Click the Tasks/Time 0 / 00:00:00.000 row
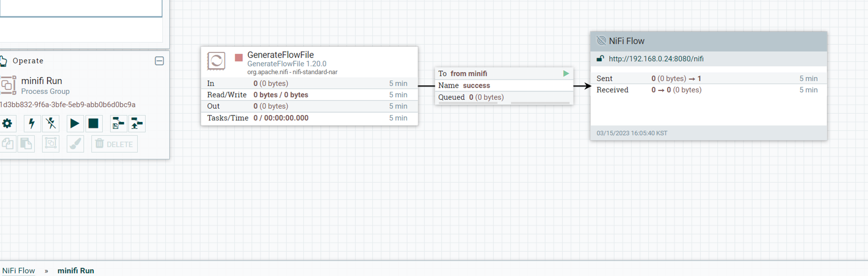The height and width of the screenshot is (276, 868). pos(309,118)
